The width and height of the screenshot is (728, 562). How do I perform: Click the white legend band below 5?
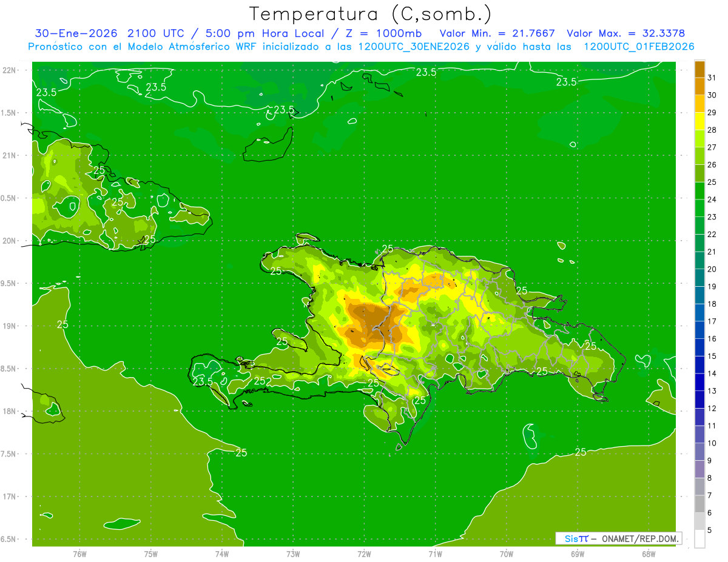tap(699, 539)
